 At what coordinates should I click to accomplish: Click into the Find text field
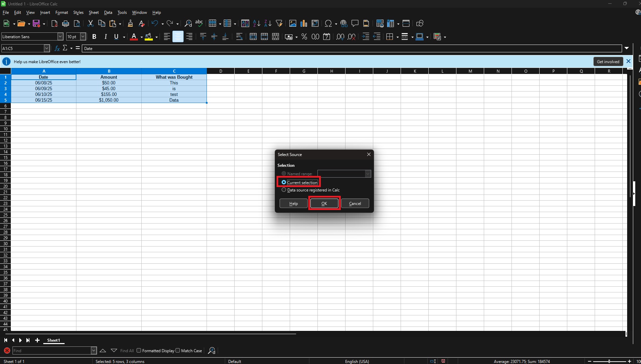point(52,350)
